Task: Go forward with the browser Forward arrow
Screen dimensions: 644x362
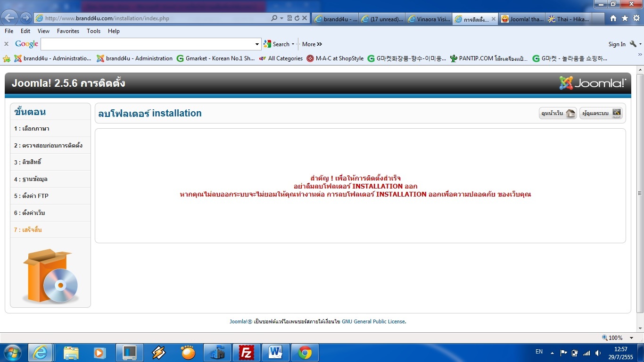Action: coord(26,18)
